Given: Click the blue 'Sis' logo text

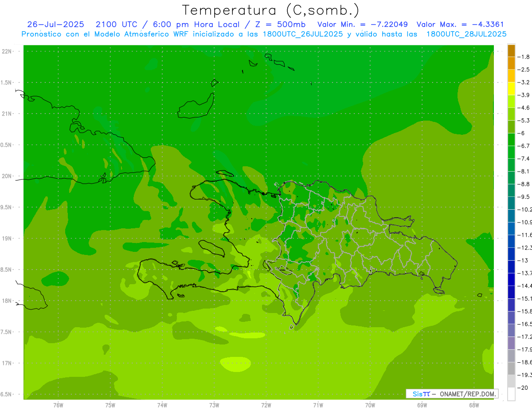Looking at the screenshot, I should [418, 394].
